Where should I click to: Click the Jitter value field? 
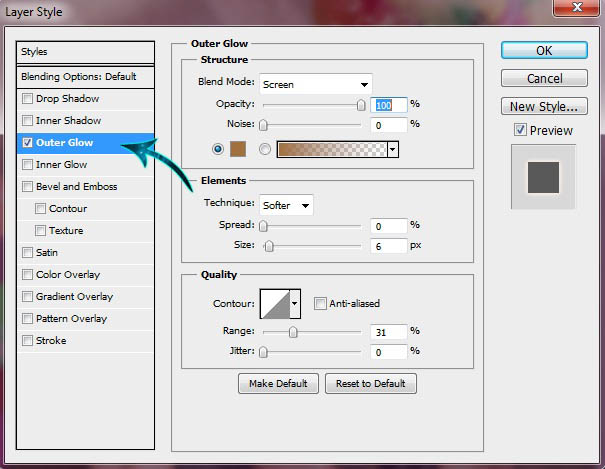coord(389,352)
